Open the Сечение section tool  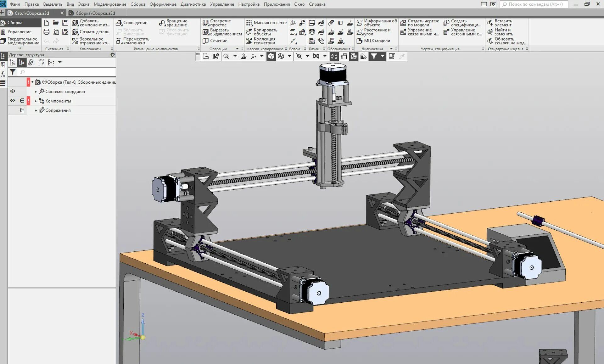point(215,41)
